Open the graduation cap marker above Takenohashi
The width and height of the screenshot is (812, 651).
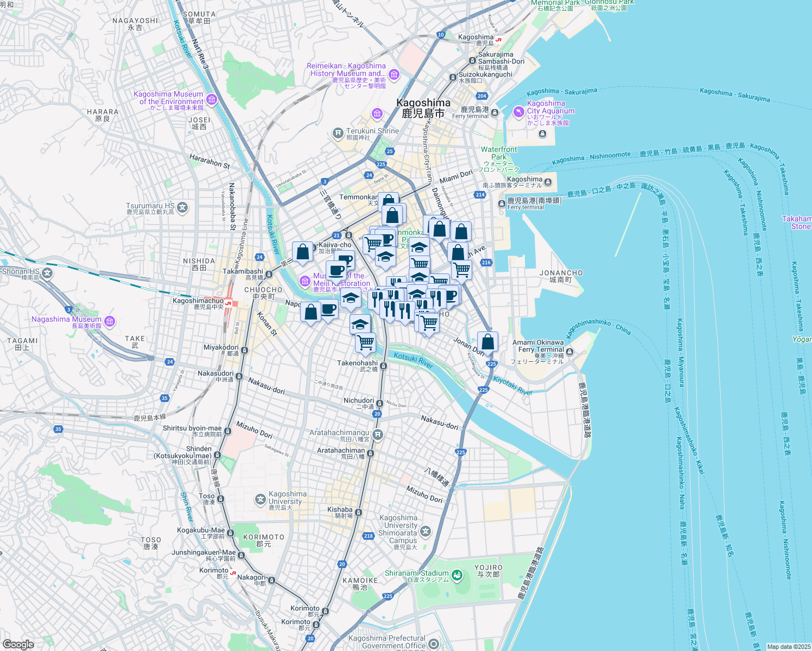(x=359, y=323)
